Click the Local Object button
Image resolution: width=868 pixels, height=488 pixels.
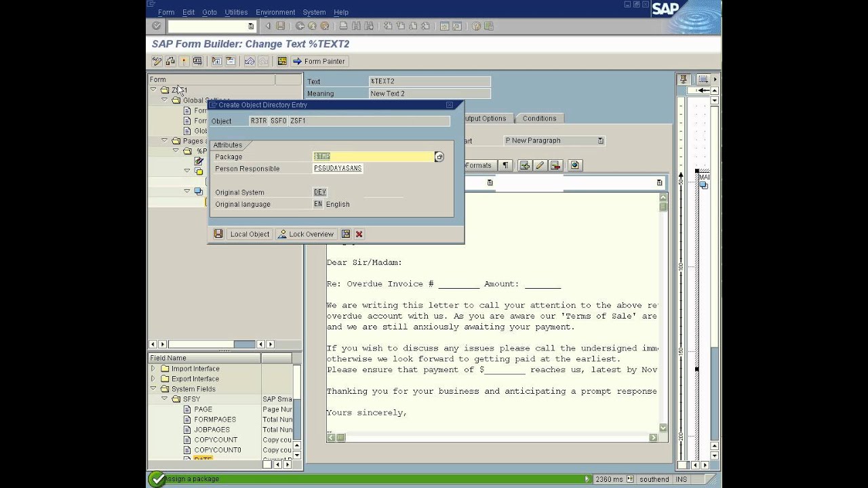point(250,234)
